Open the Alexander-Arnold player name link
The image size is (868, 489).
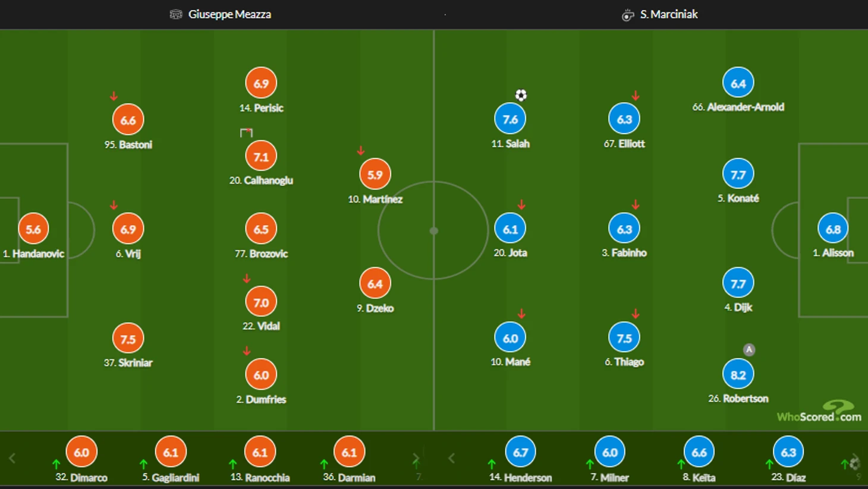(x=738, y=107)
